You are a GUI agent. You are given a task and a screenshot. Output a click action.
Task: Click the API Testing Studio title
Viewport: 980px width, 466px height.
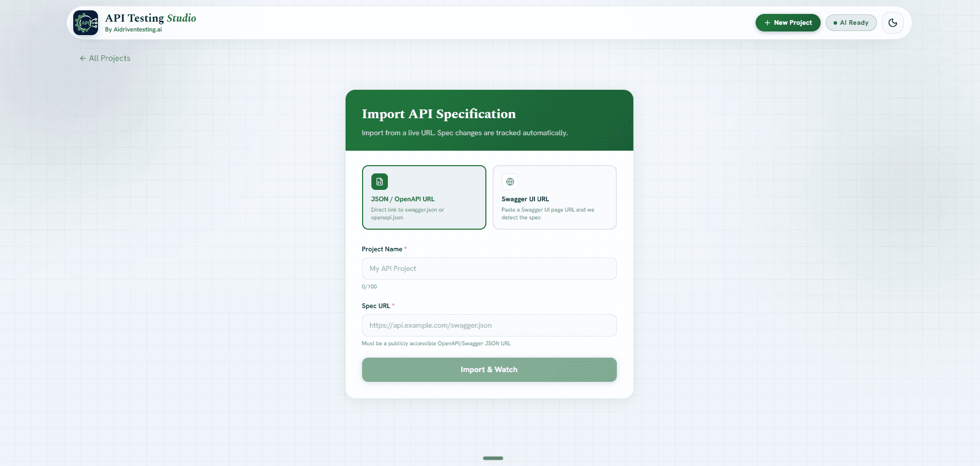[151, 18]
